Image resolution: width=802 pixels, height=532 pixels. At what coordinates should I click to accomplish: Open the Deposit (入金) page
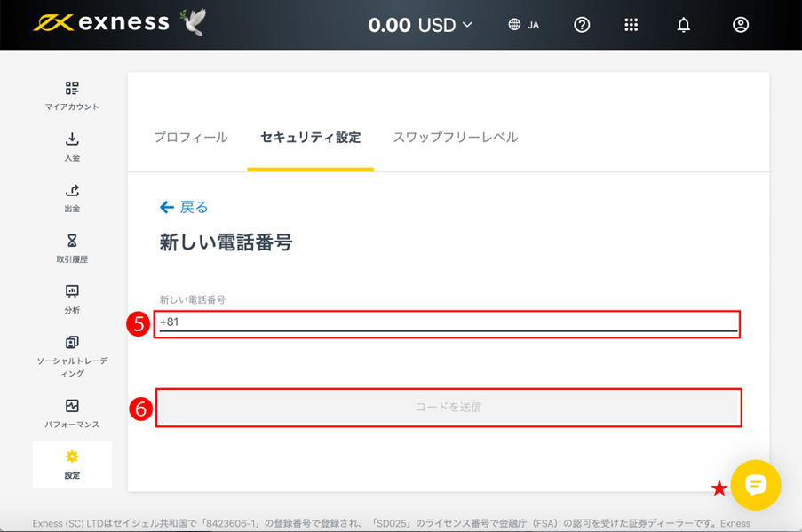(72, 147)
